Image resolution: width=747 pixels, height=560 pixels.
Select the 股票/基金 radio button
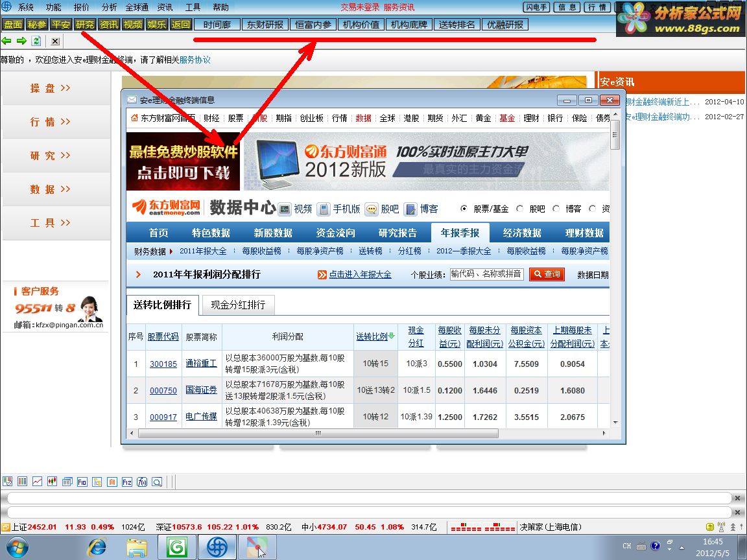(464, 209)
